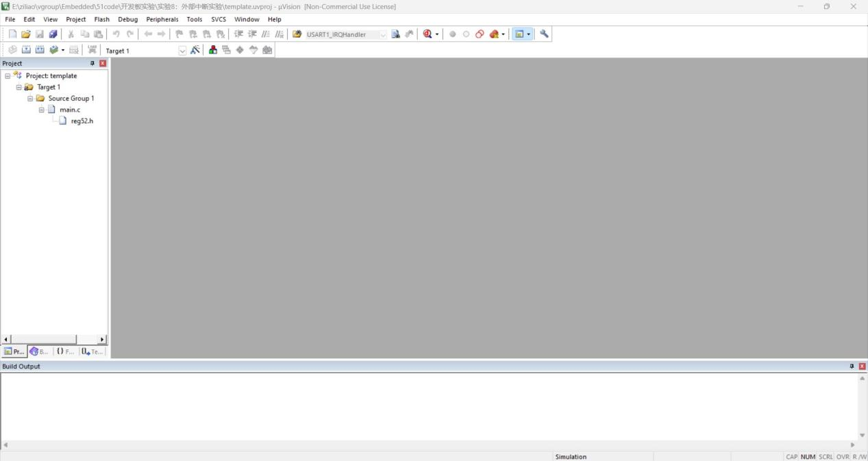The image size is (868, 461).
Task: Start the debug session magnifier icon
Action: coord(427,34)
